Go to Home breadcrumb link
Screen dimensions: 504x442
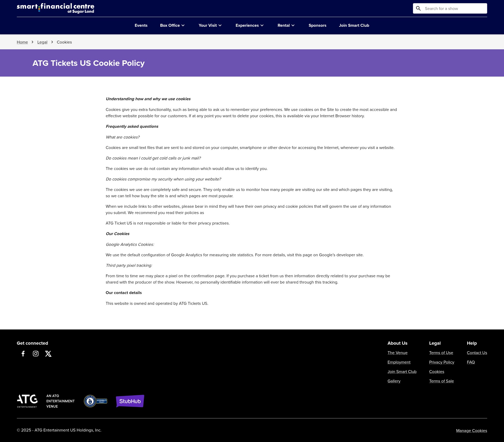[22, 42]
